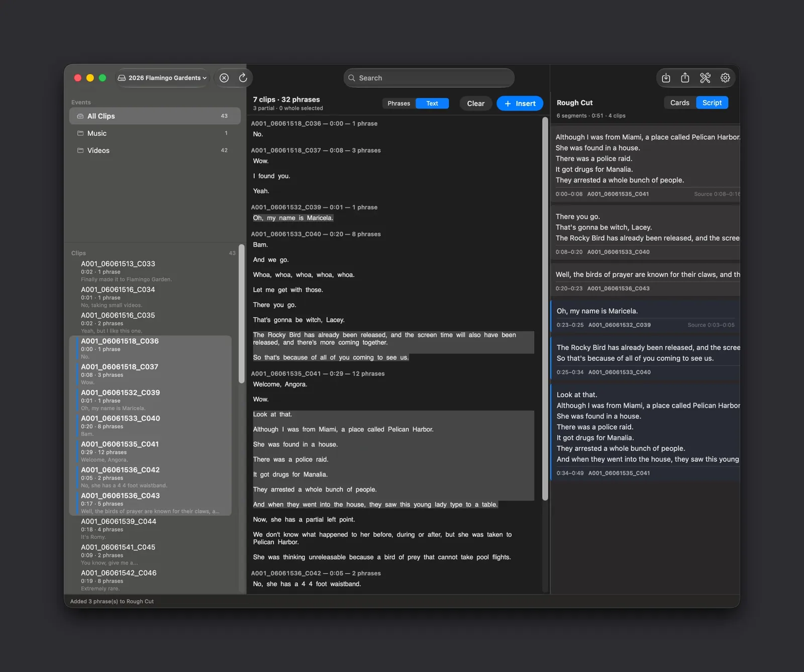Image resolution: width=804 pixels, height=672 pixels.
Task: Click phrase "That's gonna be witch, Lacey." in transcript
Action: [x=298, y=320]
